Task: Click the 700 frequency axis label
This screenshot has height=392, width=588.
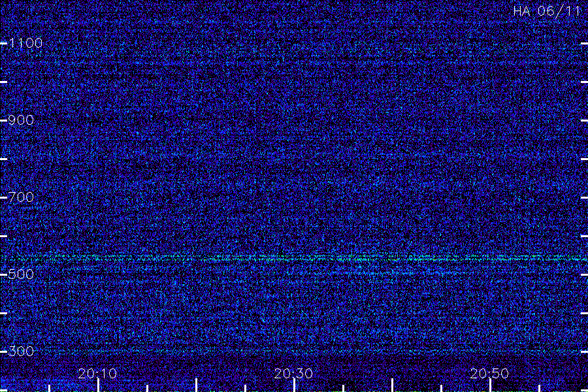Action: (x=21, y=197)
